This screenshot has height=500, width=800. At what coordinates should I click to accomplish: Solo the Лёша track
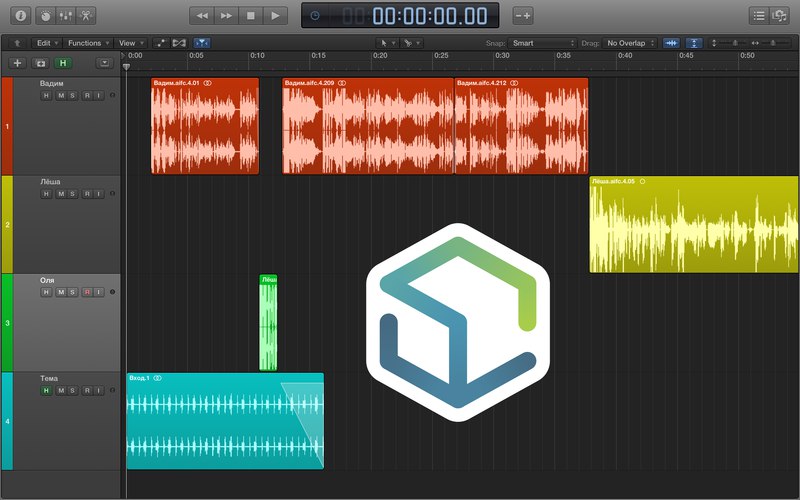tap(72, 194)
